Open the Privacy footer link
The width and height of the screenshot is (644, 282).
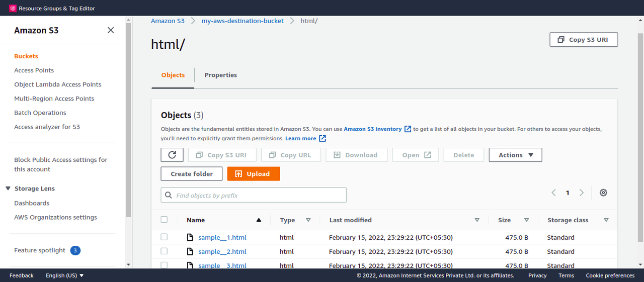click(537, 275)
